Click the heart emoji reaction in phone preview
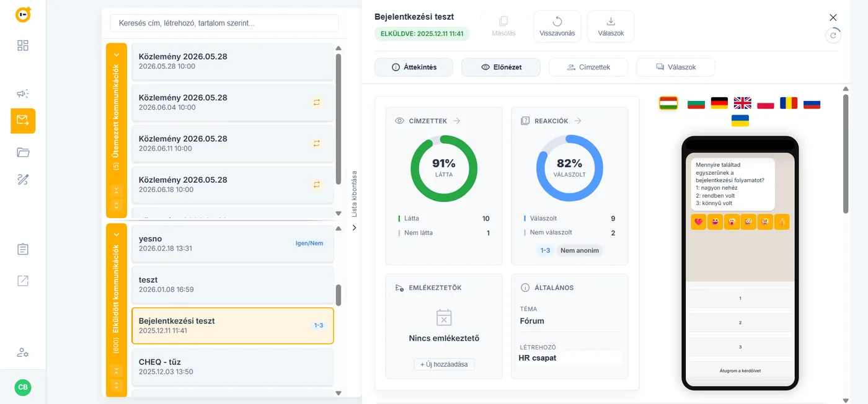This screenshot has height=404, width=868. (699, 222)
